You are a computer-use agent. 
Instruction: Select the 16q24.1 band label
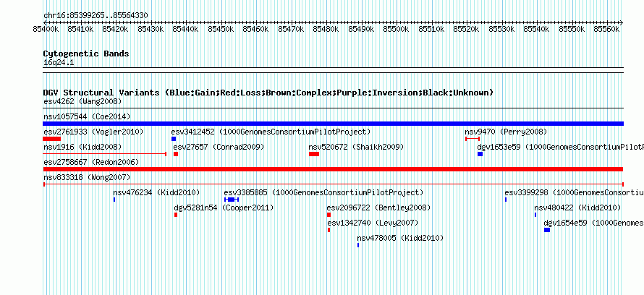click(59, 63)
